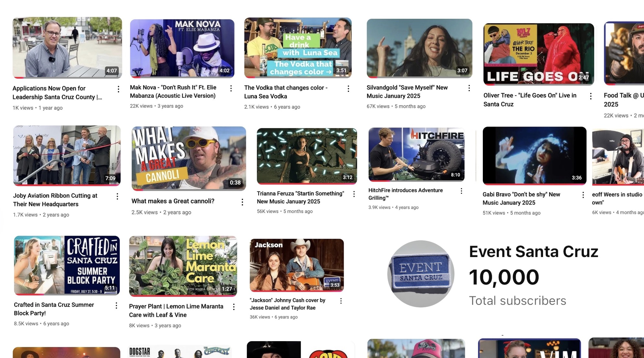Click the Event Santa Cruz patch logo

coord(421,274)
